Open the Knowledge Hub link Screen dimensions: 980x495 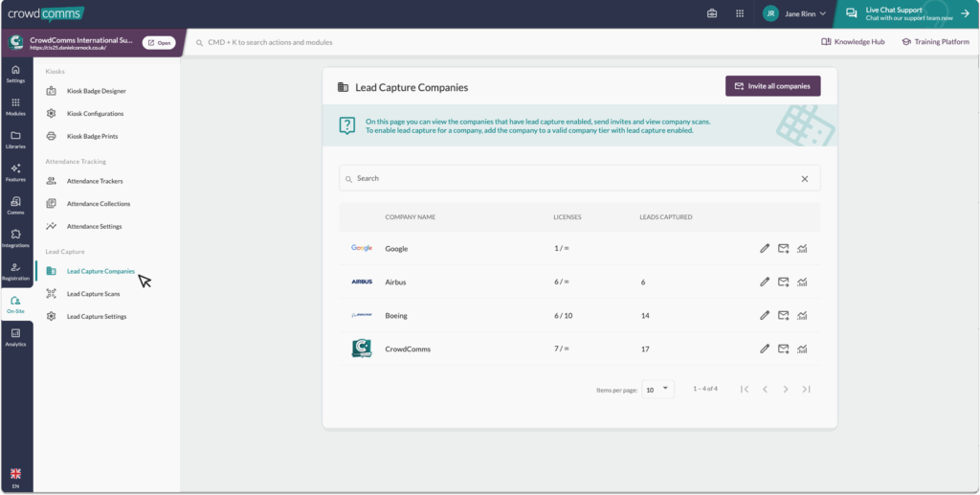point(853,42)
